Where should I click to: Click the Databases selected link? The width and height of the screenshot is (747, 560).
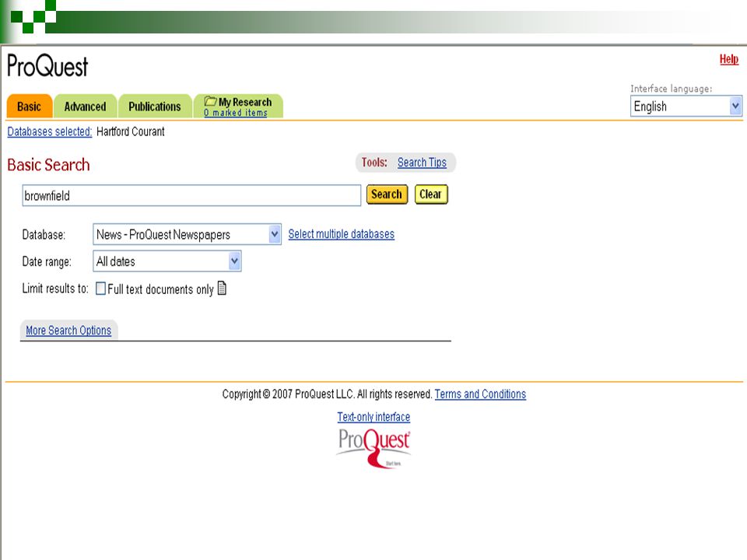50,131
